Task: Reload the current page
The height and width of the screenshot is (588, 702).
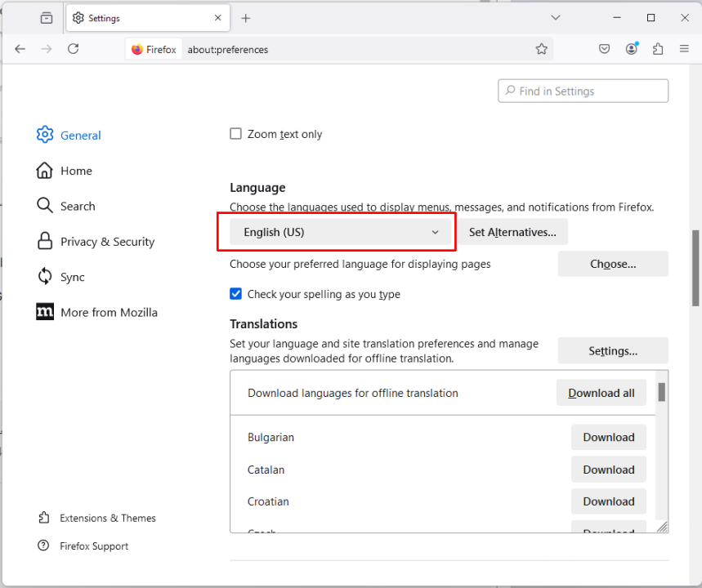Action: [x=73, y=48]
